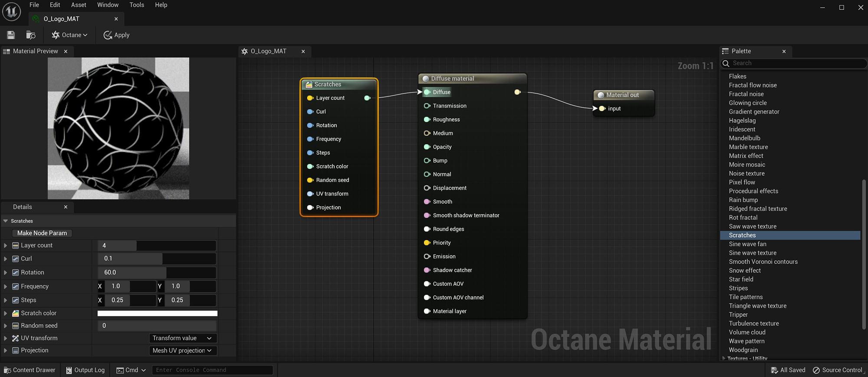
Task: Click the Bump pin on Diffuse material
Action: [427, 161]
